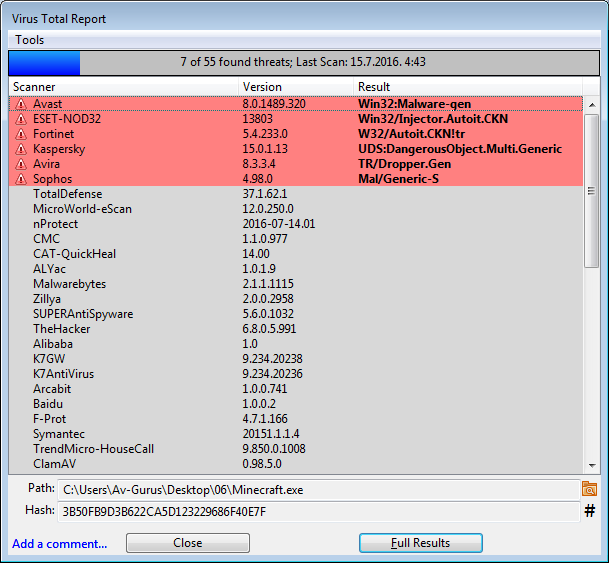
Task: Select the TotalDefense row
Action: [296, 194]
